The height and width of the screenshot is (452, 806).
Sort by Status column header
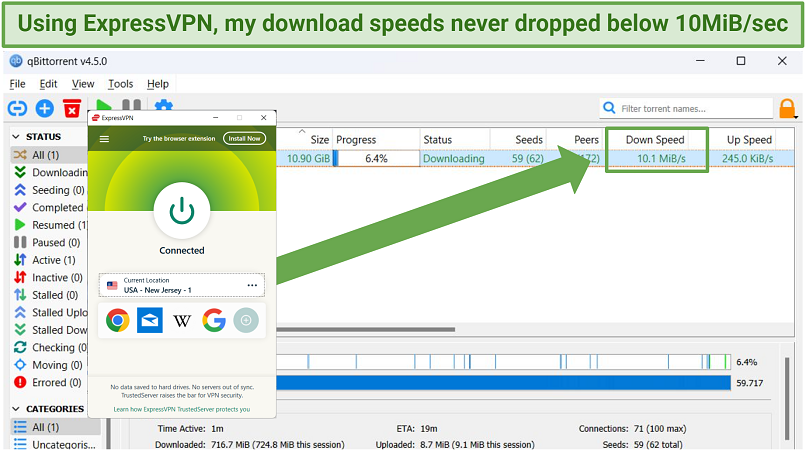pyautogui.click(x=455, y=139)
